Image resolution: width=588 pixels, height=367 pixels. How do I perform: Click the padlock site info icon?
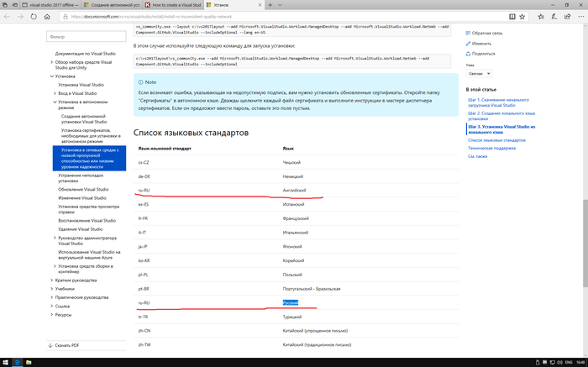pos(66,17)
